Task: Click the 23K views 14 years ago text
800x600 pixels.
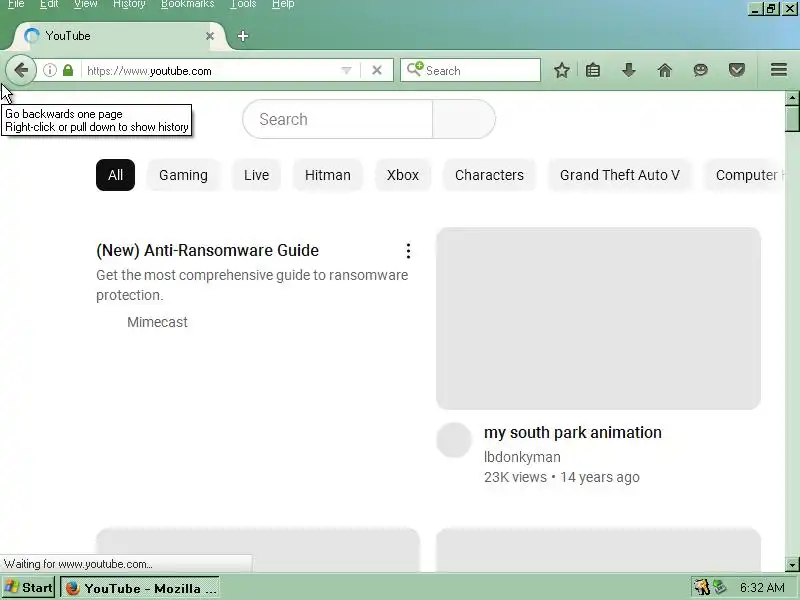Action: point(562,477)
